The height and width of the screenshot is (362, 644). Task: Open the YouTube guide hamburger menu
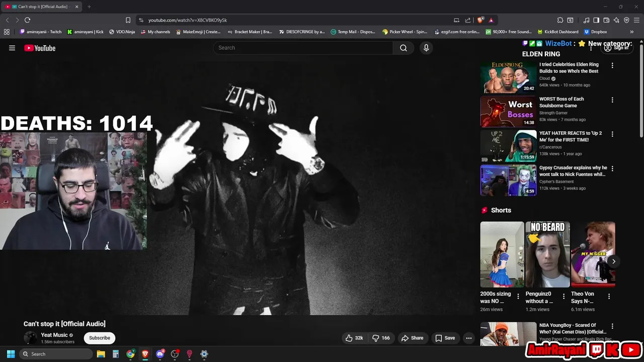pyautogui.click(x=12, y=48)
